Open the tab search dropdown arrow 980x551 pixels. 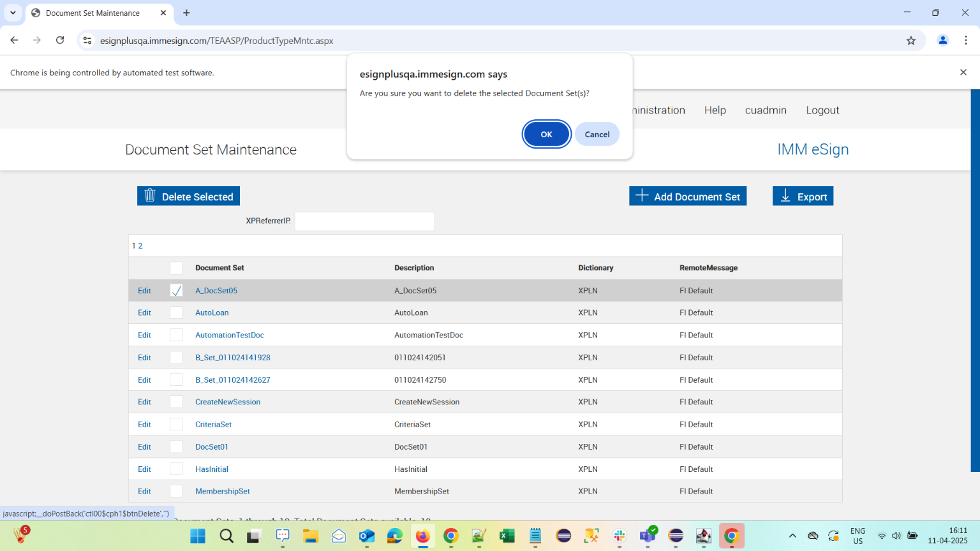[x=13, y=13]
